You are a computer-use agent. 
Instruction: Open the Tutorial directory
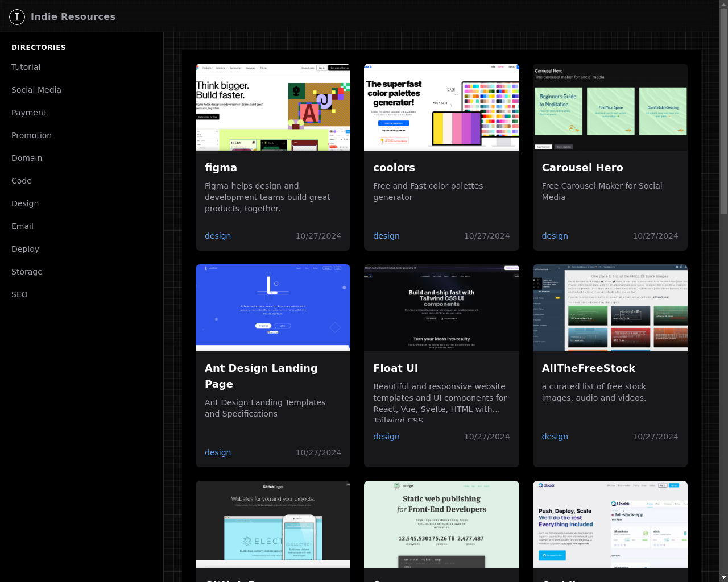point(26,67)
